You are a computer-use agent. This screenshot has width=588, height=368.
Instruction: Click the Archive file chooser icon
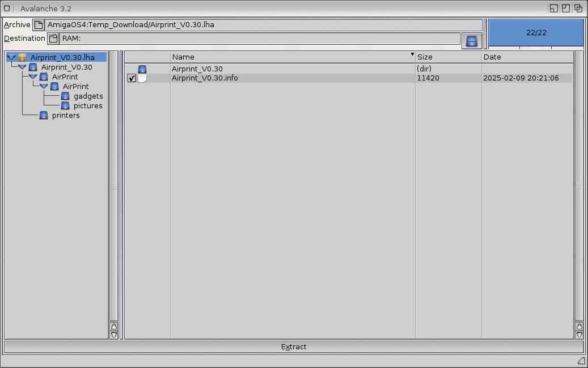tap(39, 25)
